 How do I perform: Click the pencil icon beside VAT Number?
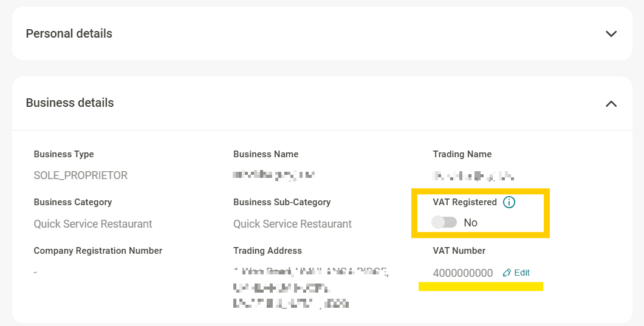507,273
